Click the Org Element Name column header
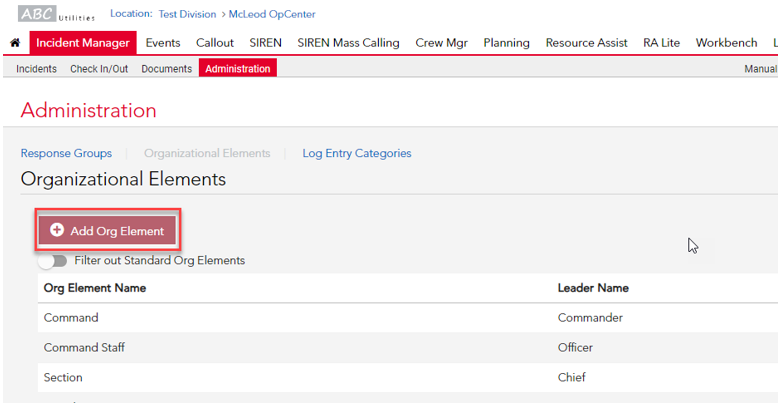The image size is (778, 408). click(95, 288)
